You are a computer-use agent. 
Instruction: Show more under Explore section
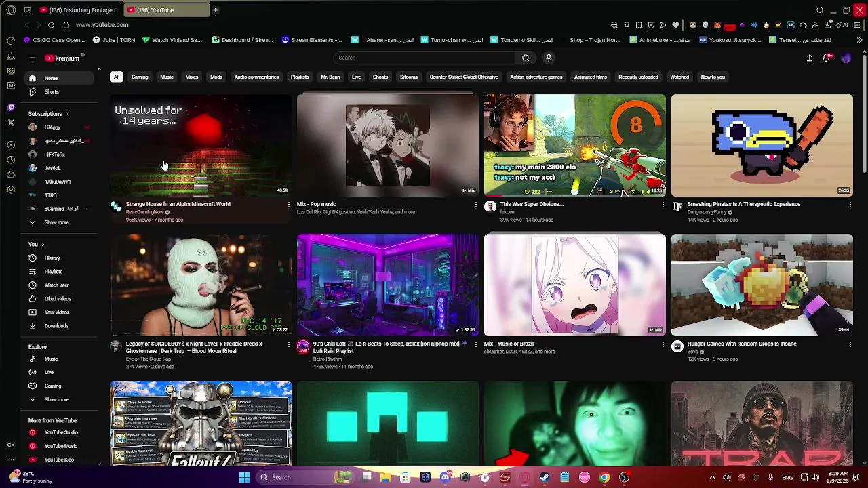56,399
